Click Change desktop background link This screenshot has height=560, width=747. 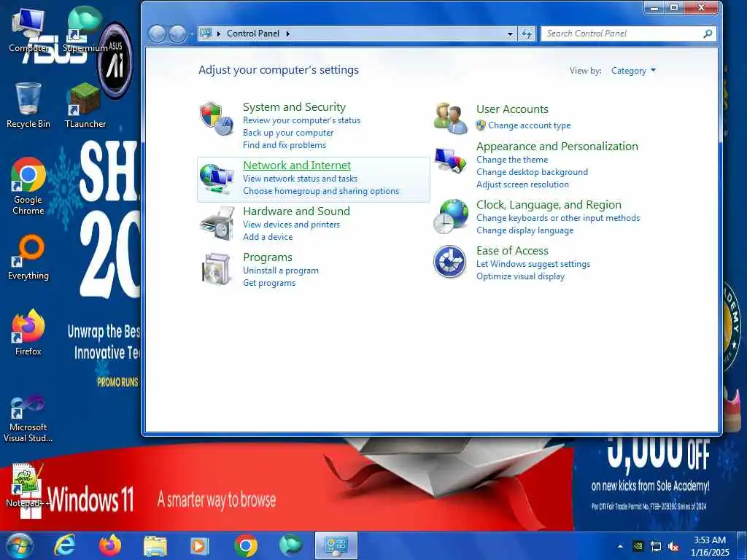(x=532, y=172)
